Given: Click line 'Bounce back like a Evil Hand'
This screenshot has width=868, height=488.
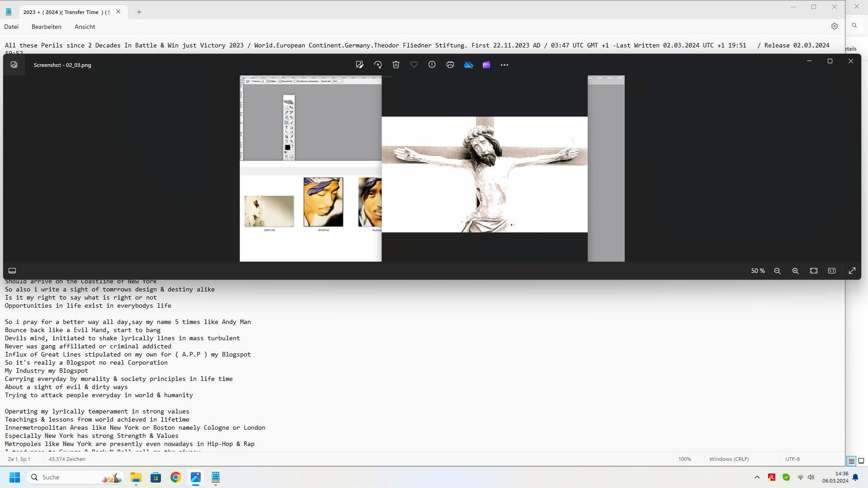Looking at the screenshot, I should [x=83, y=330].
